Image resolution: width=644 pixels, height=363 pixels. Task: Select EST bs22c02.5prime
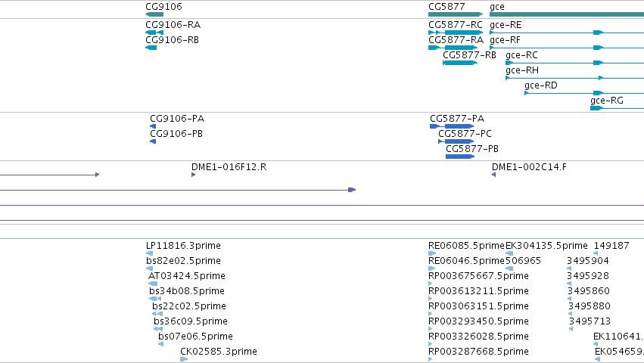click(x=189, y=306)
